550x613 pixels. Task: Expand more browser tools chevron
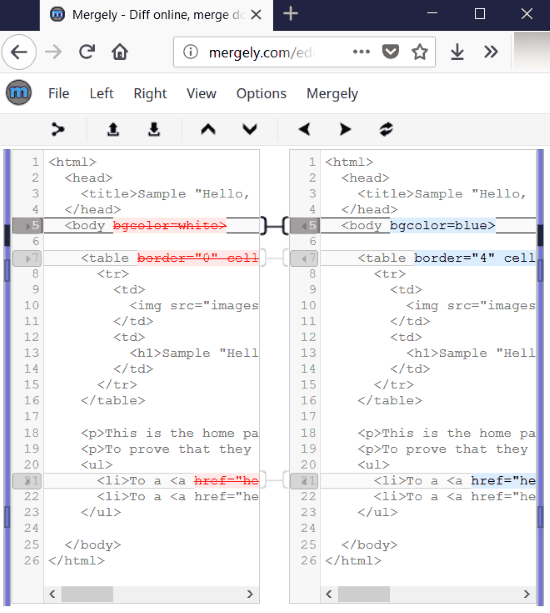491,52
